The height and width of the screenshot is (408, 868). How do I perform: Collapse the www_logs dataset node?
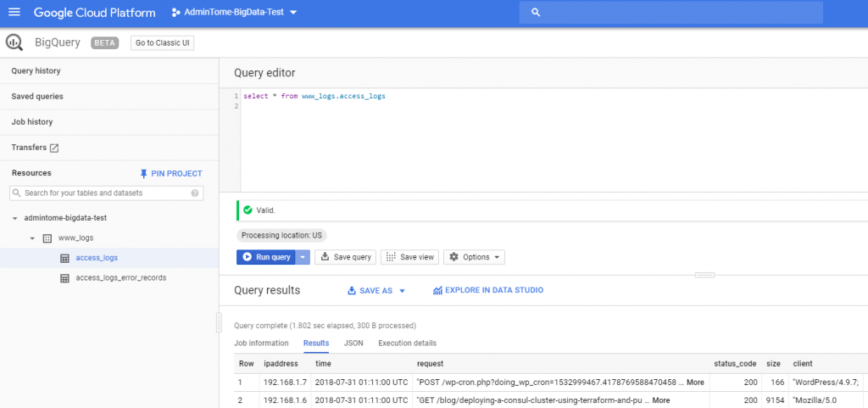pos(33,238)
